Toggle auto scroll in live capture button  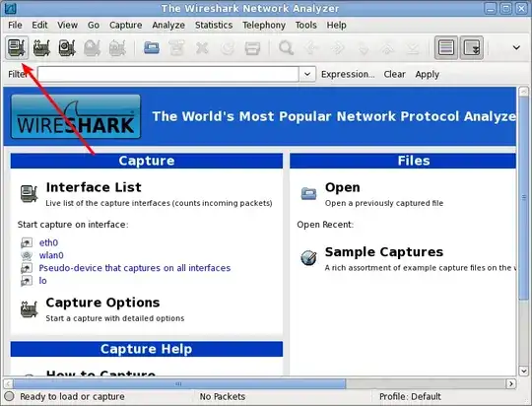[472, 47]
